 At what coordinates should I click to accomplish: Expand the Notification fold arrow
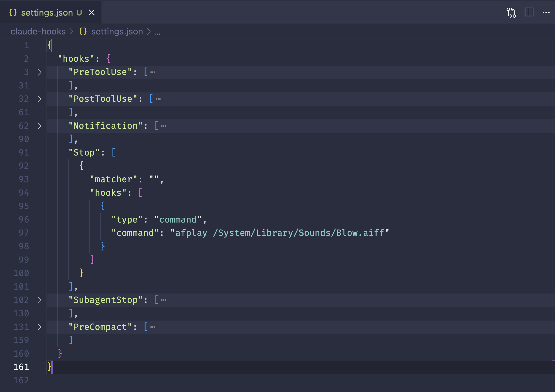tap(39, 126)
